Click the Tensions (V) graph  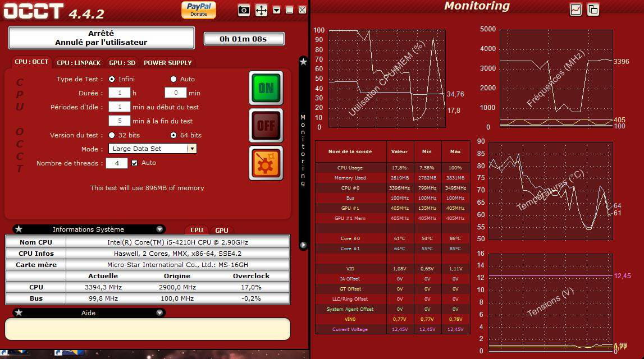(551, 302)
